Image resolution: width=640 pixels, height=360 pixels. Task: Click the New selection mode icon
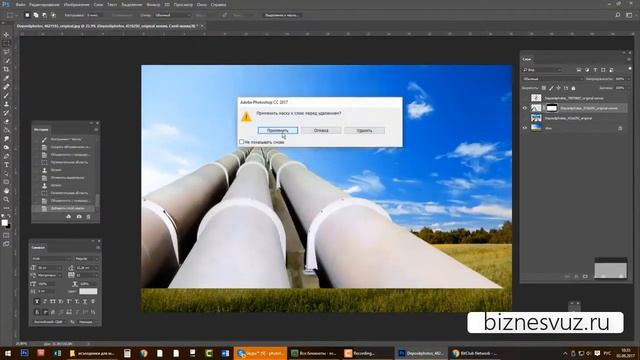click(x=27, y=15)
